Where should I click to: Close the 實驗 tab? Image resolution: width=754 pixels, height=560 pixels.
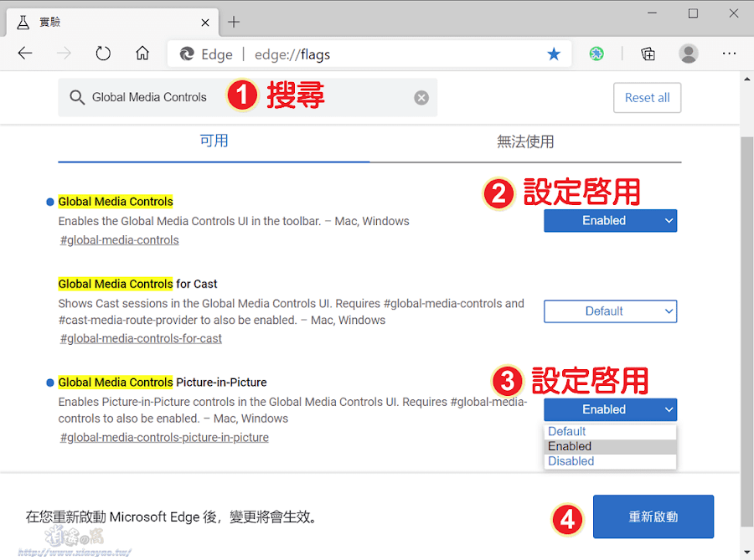click(x=205, y=23)
